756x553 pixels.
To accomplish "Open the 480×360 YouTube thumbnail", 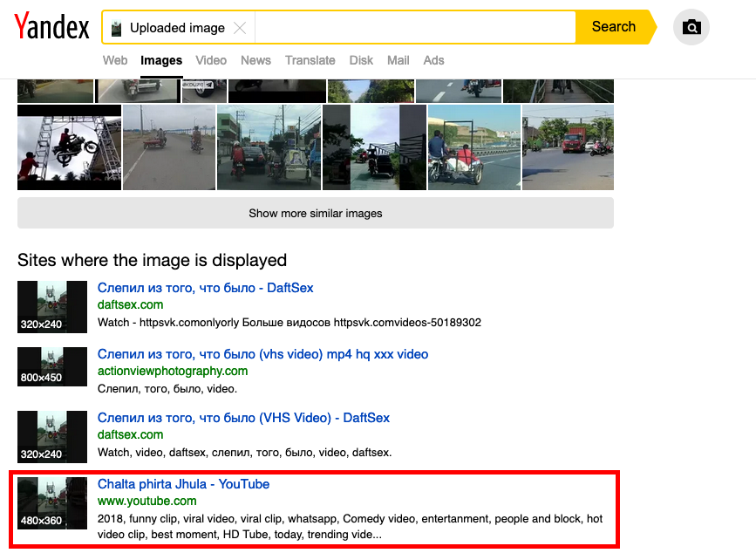I will pos(52,503).
